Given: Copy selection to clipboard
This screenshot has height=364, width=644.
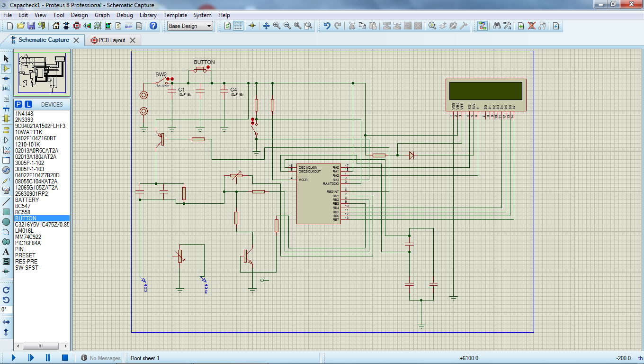Looking at the screenshot, I should coord(362,26).
